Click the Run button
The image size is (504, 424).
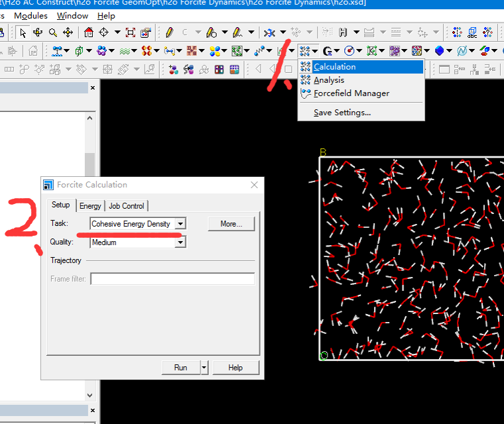180,368
